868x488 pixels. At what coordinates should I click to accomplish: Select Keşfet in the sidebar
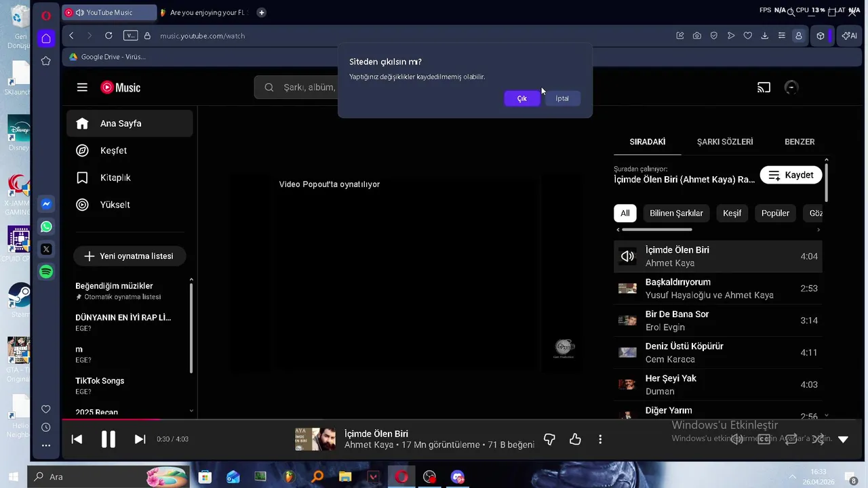tap(130, 150)
